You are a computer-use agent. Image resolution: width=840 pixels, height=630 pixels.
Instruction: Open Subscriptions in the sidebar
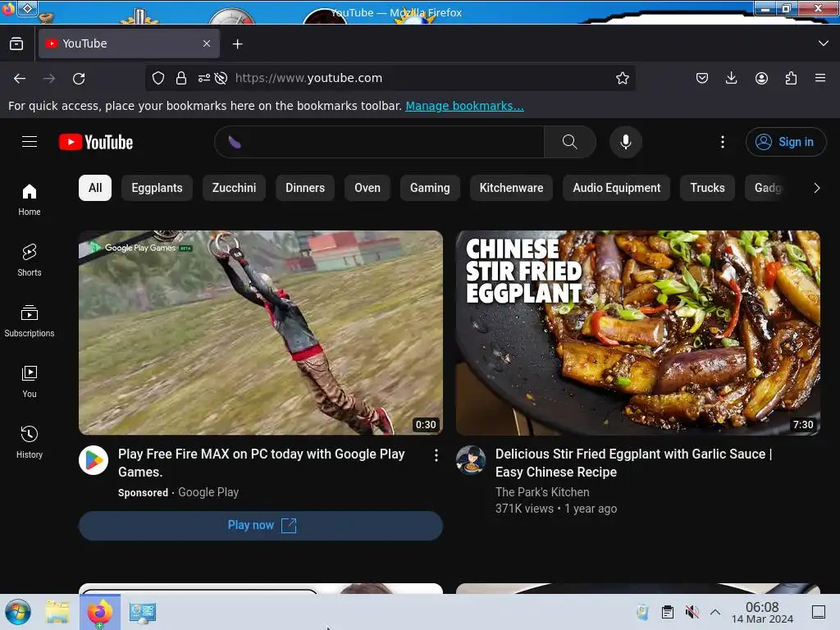point(30,321)
